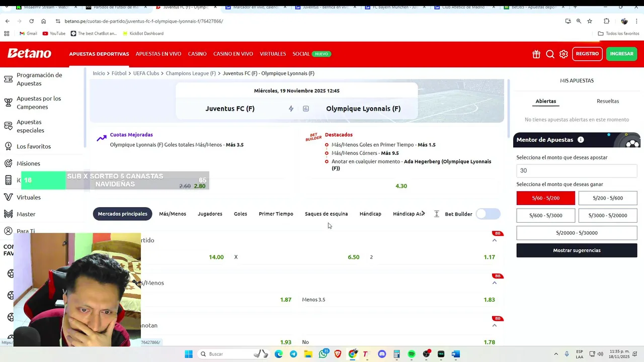This screenshot has width=644, height=362.
Task: Follow the Fútbol breadcrumb link
Action: click(119, 73)
